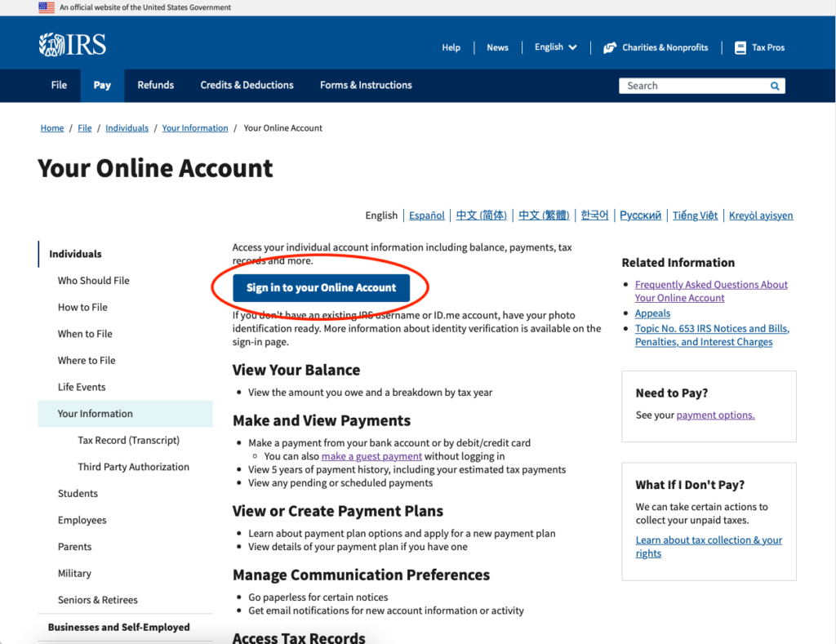This screenshot has width=836, height=644.
Task: Open the payment options link
Action: tap(715, 415)
